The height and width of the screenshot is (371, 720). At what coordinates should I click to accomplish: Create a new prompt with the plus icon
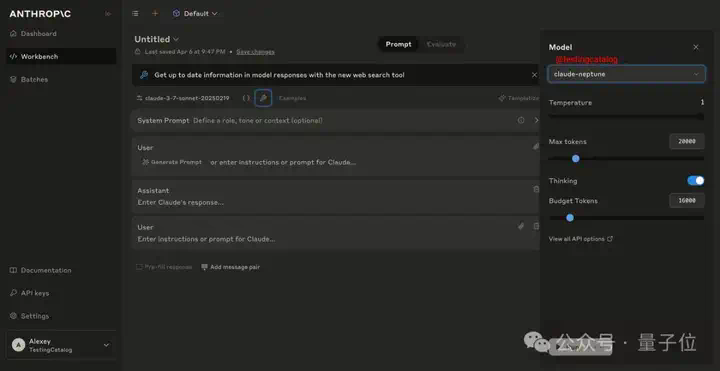155,14
